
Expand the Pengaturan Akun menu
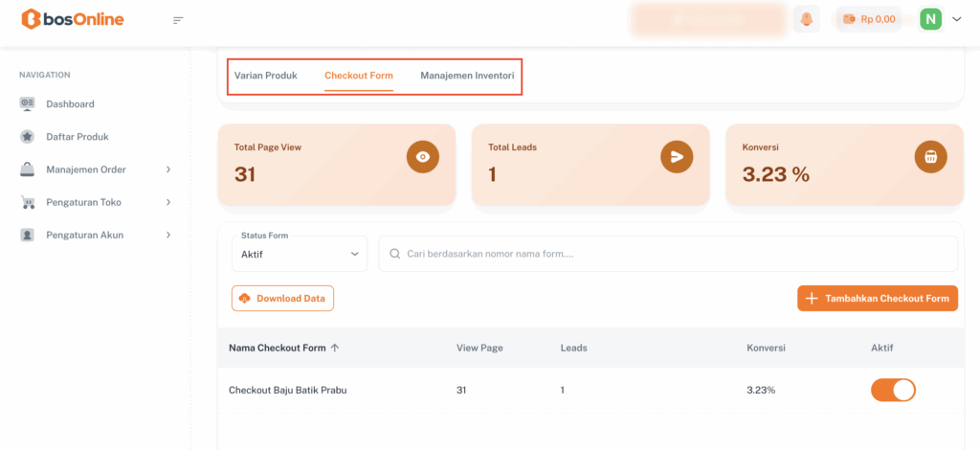(x=96, y=235)
